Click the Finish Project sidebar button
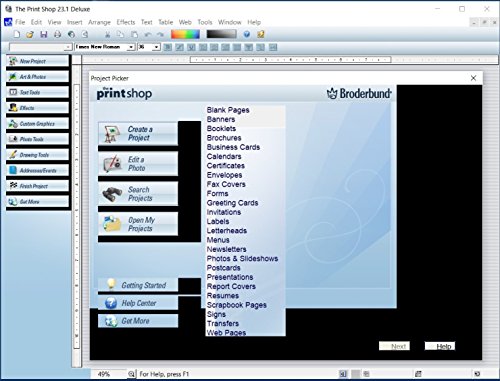500x381 pixels. pyautogui.click(x=38, y=186)
